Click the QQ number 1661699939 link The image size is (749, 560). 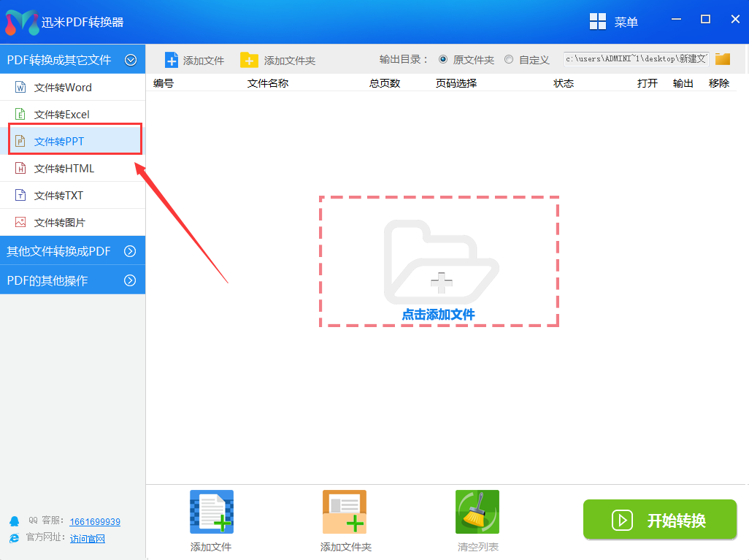click(95, 521)
